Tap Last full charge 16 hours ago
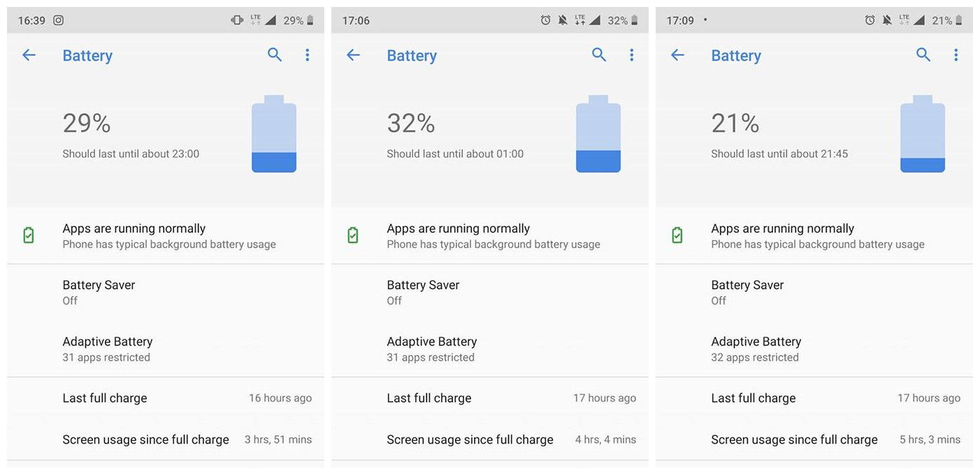 pyautogui.click(x=166, y=398)
